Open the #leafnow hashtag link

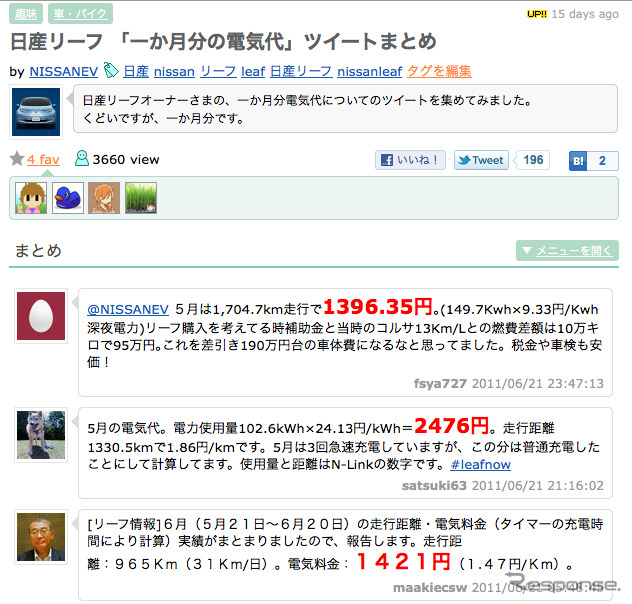click(x=480, y=465)
